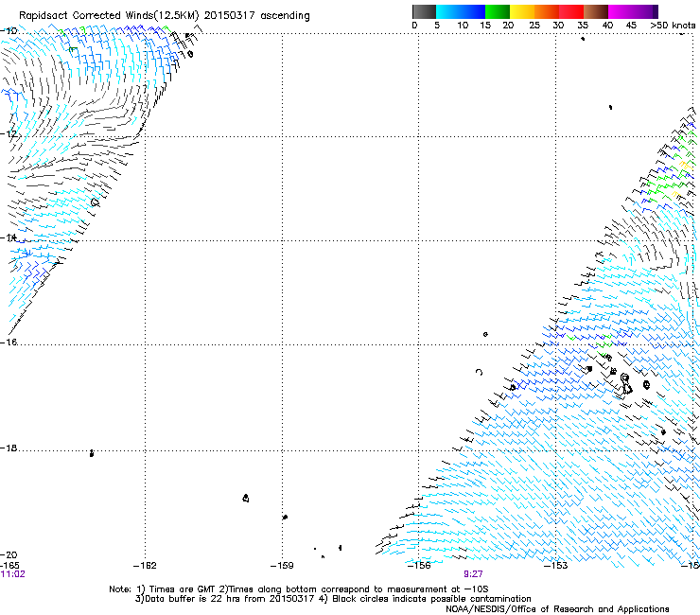Image resolution: width=700 pixels, height=615 pixels.
Task: Click the magenta 40-45 knots color band
Action: (621, 11)
